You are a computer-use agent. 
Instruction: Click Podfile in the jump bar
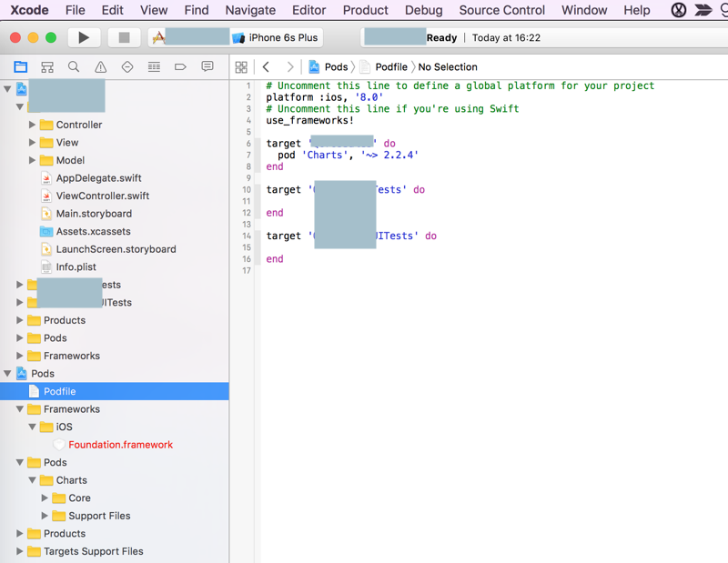pyautogui.click(x=391, y=66)
